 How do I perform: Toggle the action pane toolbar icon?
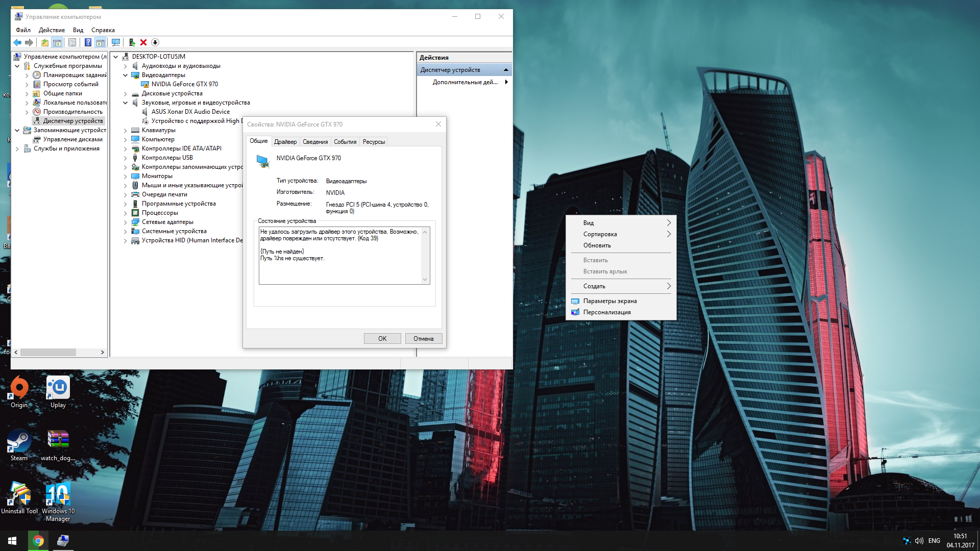click(101, 42)
